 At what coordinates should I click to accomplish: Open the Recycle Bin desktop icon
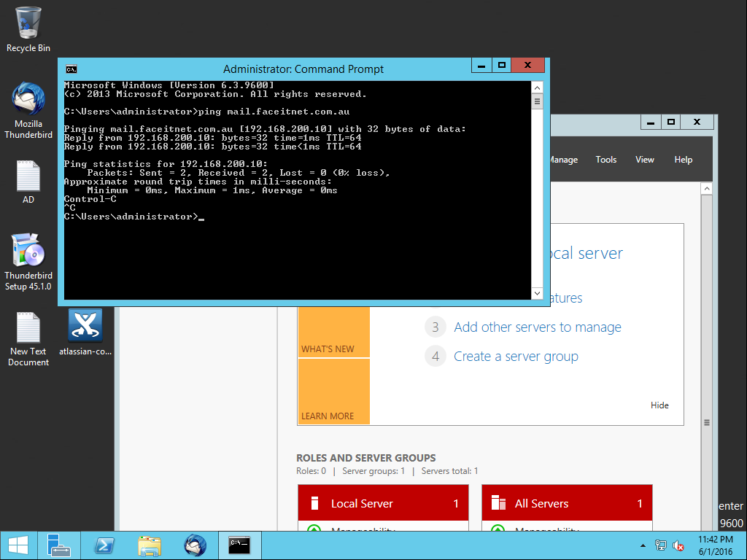coord(28,29)
